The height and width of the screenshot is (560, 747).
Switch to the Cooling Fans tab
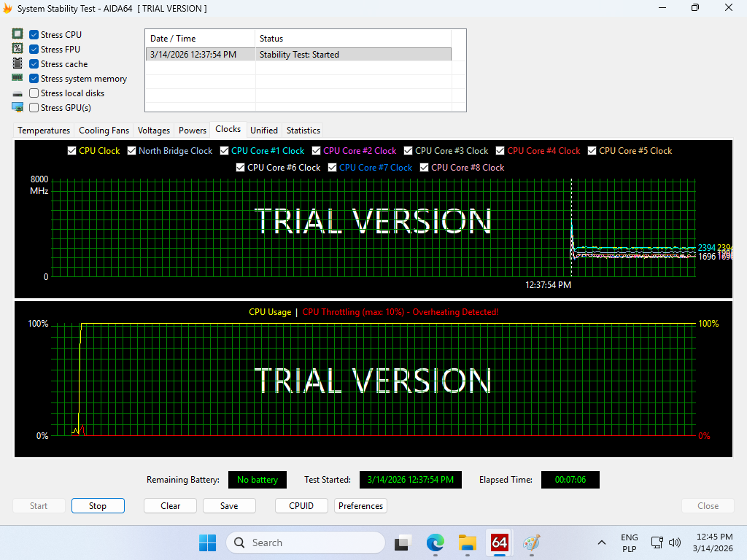[104, 131]
